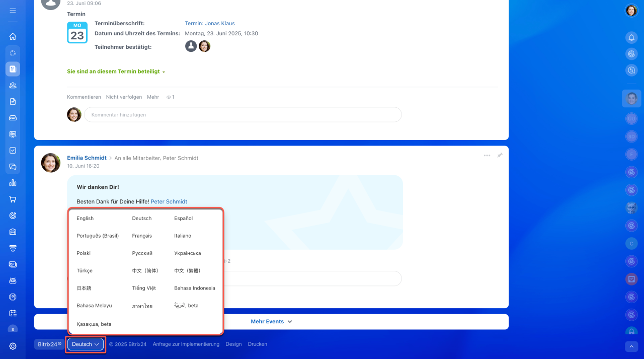The height and width of the screenshot is (359, 644).
Task: Click the view count eye icon showing 1
Action: tap(170, 97)
